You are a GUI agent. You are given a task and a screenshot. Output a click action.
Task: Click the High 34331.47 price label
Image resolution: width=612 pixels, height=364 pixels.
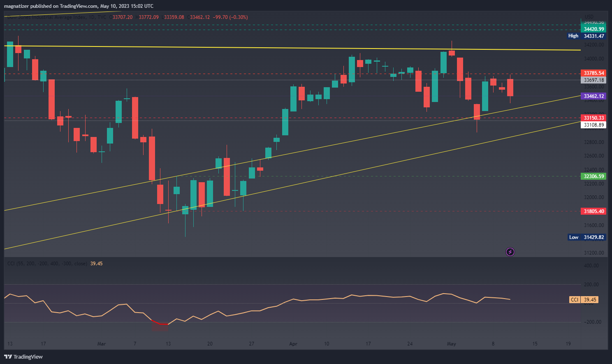point(586,36)
